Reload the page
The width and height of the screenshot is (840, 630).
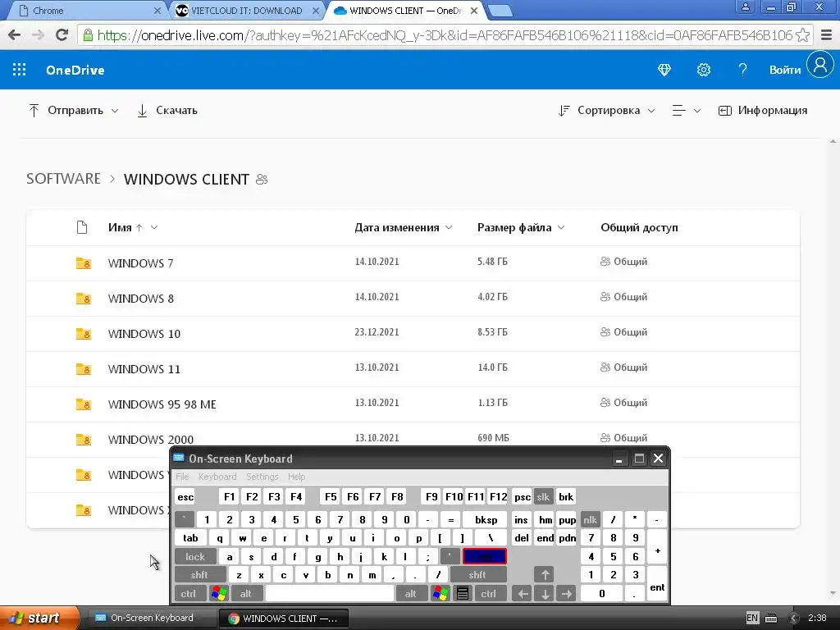[x=62, y=35]
